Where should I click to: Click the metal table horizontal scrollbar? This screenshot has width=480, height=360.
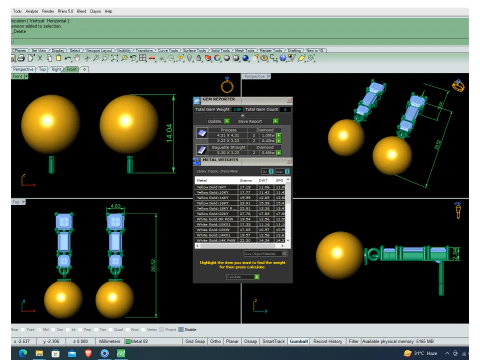coord(240,246)
